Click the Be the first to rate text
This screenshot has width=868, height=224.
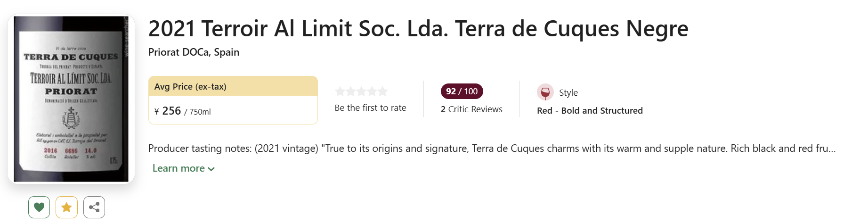pyautogui.click(x=370, y=108)
